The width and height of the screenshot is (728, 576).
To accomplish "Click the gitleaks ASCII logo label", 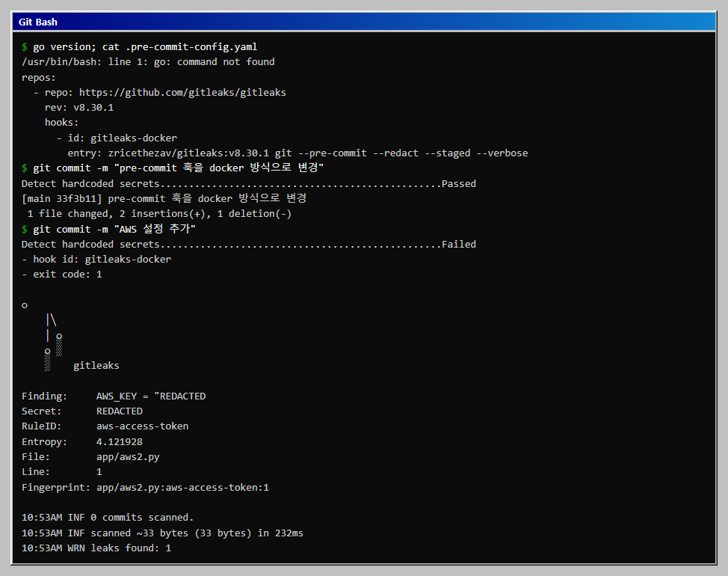I will [x=96, y=366].
